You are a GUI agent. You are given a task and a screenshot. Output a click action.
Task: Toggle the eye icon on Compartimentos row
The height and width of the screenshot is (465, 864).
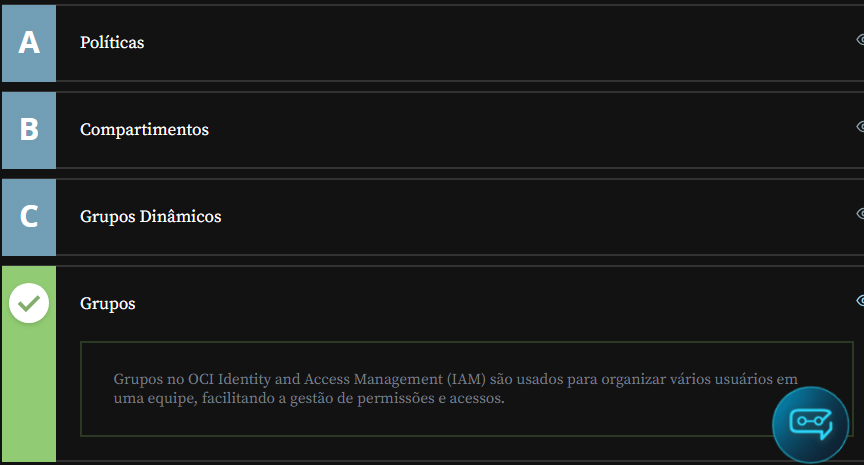click(x=860, y=127)
